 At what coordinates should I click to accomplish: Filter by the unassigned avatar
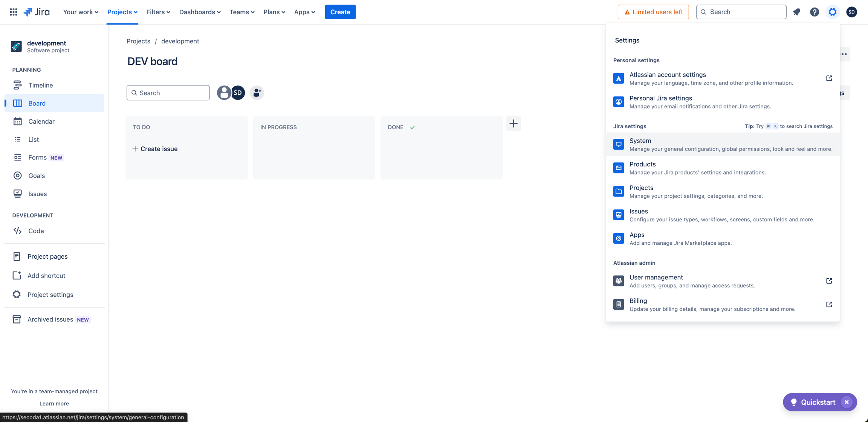pos(223,93)
